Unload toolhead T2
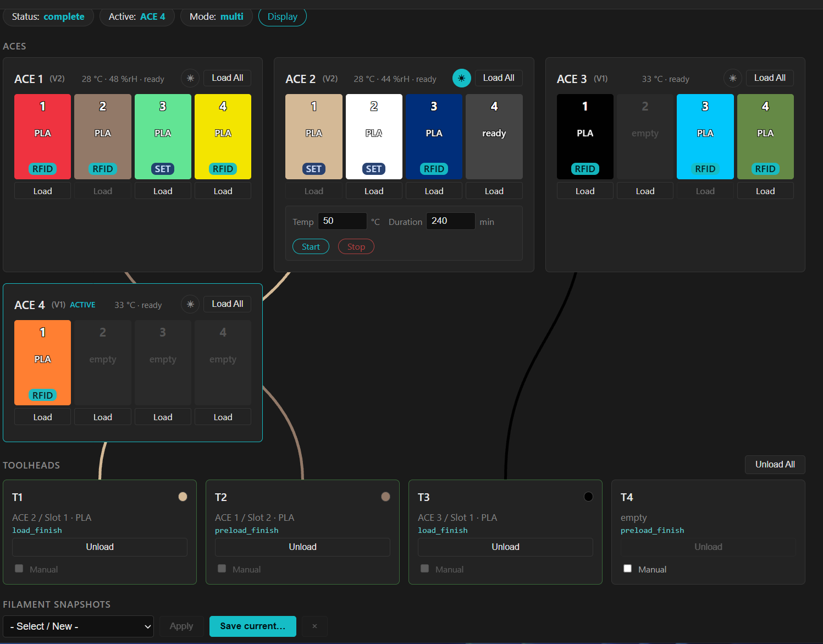Viewport: 823px width, 644px height. (x=302, y=547)
